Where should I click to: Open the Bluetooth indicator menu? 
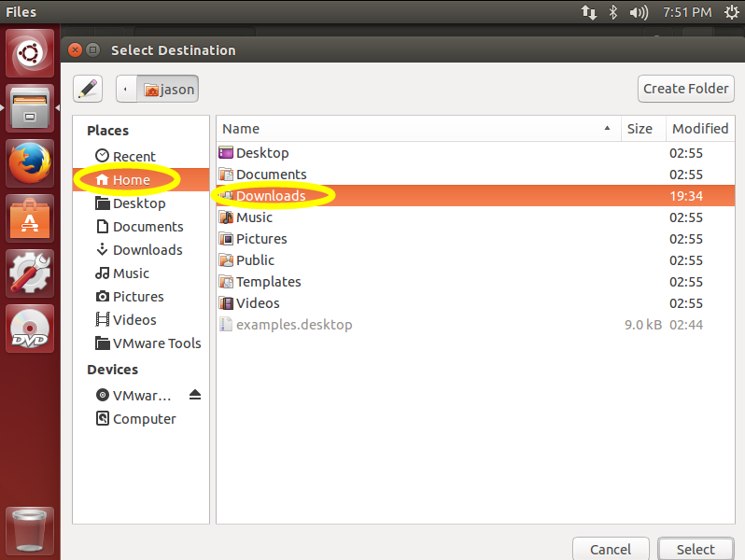click(x=613, y=12)
